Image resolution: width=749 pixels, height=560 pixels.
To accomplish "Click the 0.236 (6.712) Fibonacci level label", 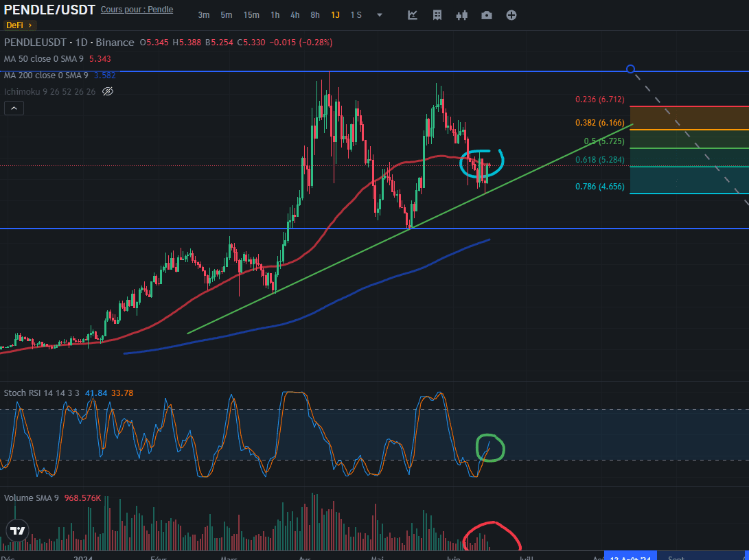I will pos(599,100).
